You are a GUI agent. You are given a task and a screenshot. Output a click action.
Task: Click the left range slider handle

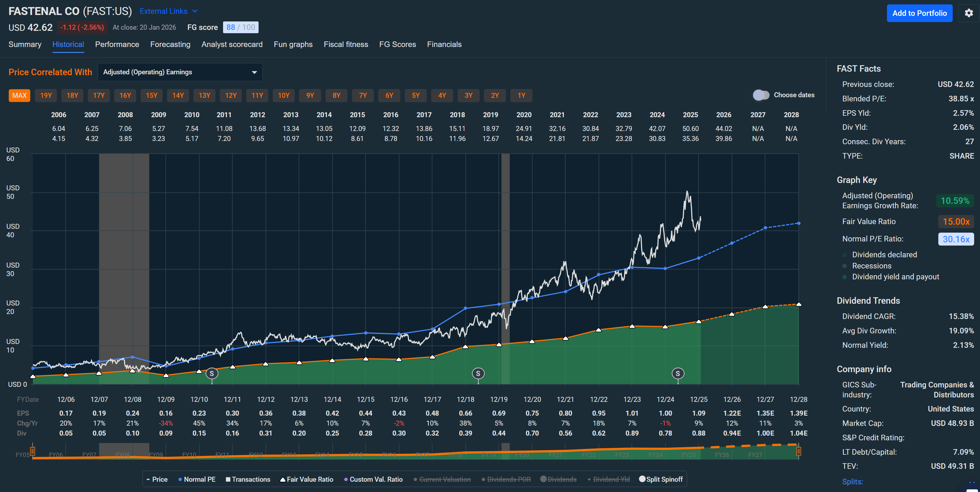33,451
